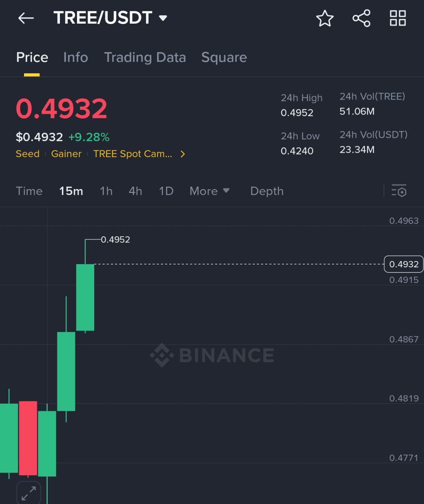
Task: Expand the More timeframes dropdown
Action: [209, 191]
